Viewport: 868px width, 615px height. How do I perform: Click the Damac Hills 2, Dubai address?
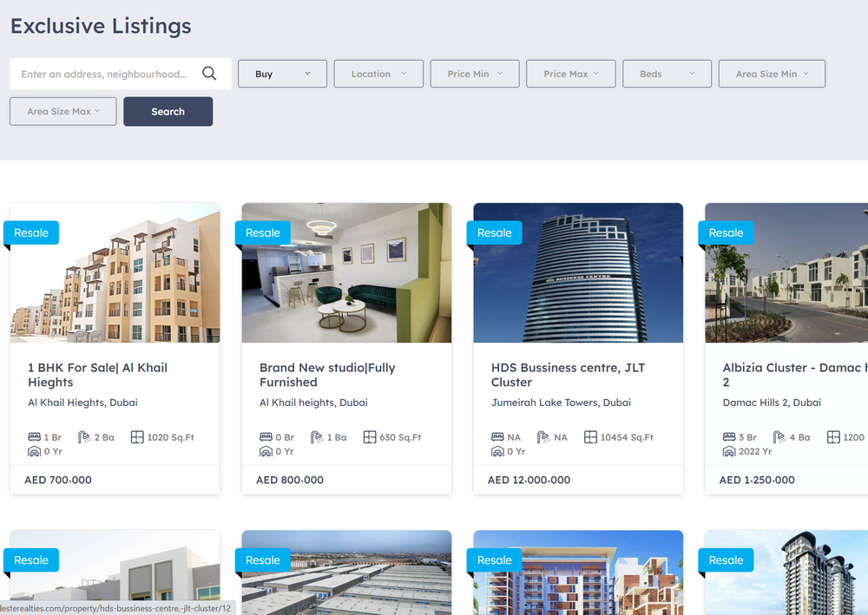(772, 402)
